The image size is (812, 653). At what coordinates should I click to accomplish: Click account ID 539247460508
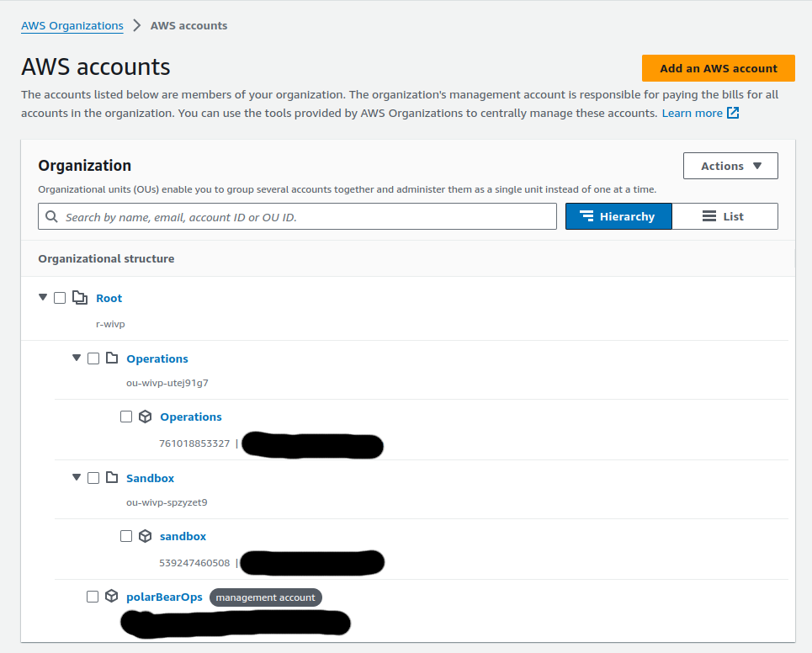194,563
